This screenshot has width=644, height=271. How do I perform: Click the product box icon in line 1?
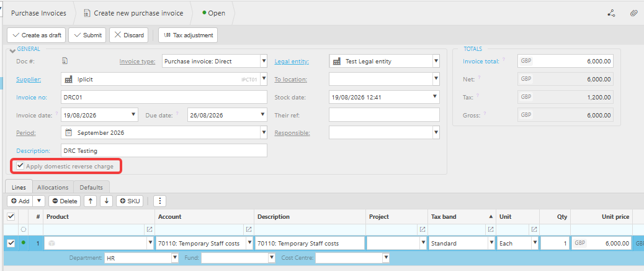(x=51, y=244)
